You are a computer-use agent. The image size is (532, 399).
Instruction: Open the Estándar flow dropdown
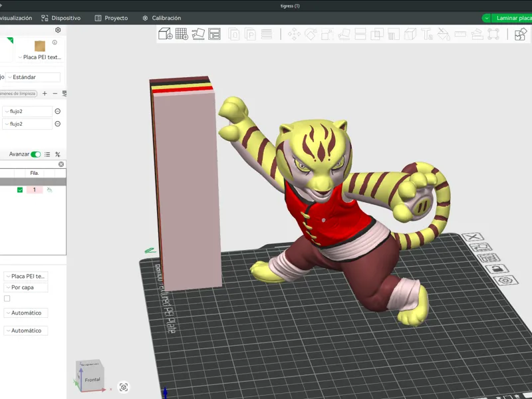click(x=33, y=77)
